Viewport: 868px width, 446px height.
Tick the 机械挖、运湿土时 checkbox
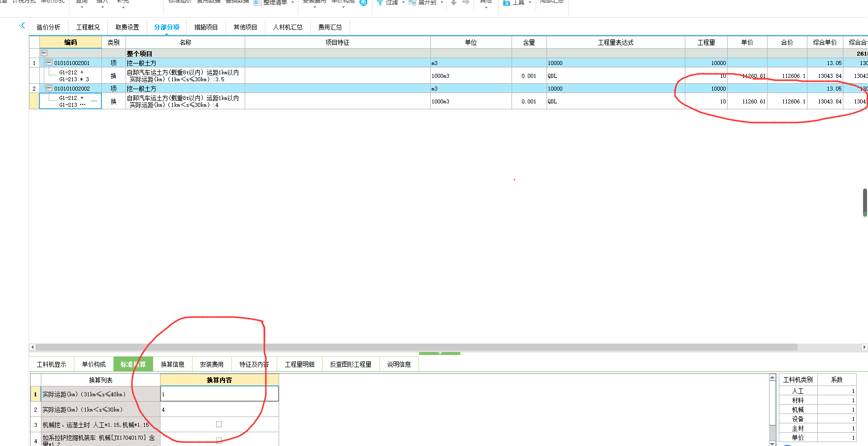(x=219, y=424)
